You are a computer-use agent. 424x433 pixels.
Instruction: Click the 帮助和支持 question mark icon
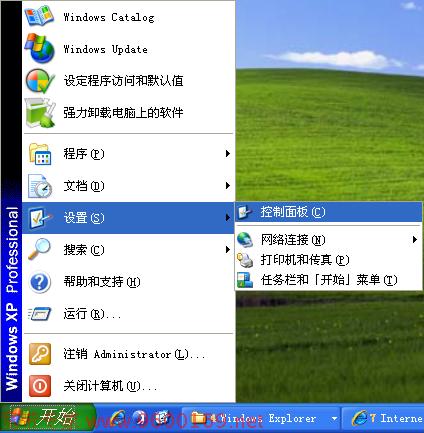tap(40, 282)
